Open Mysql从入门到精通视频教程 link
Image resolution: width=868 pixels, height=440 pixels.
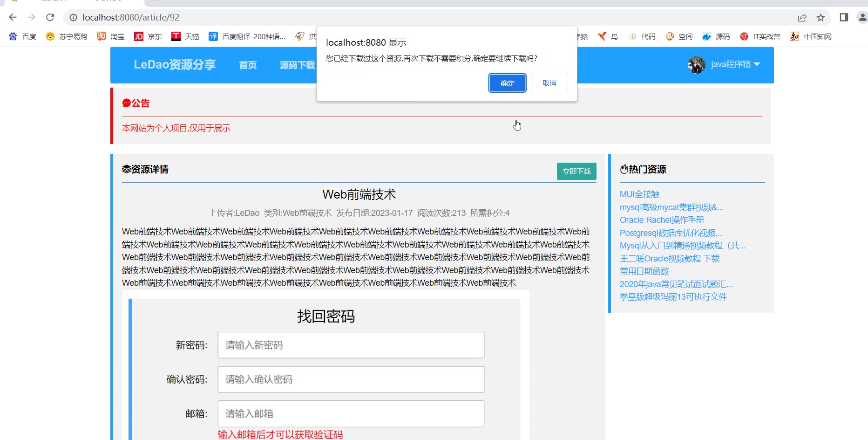pos(683,245)
